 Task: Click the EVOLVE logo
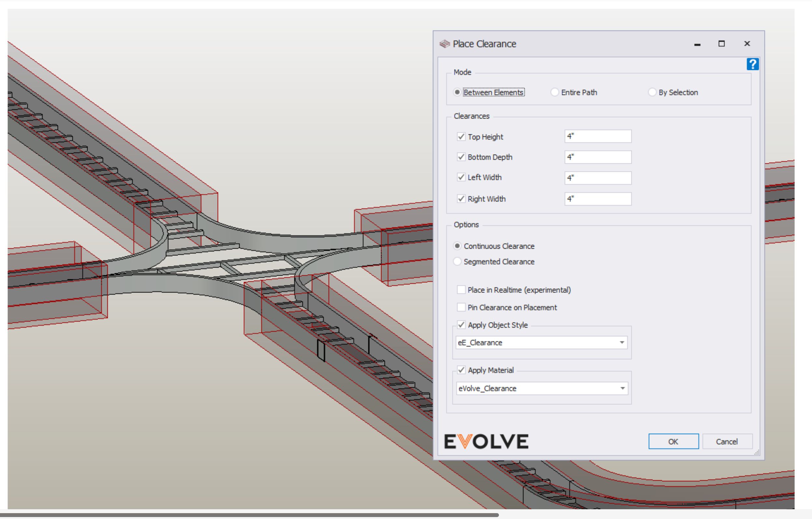[x=486, y=441]
